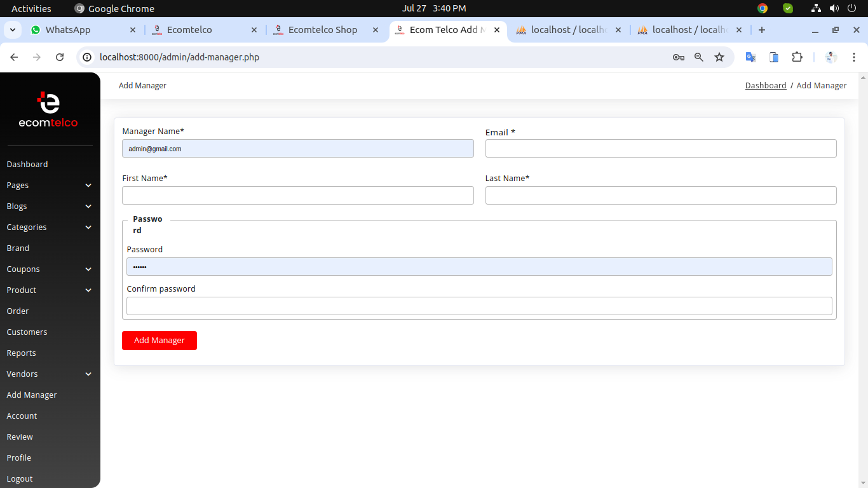Click the power icon in top bar
Image resolution: width=868 pixels, height=488 pixels.
851,8
